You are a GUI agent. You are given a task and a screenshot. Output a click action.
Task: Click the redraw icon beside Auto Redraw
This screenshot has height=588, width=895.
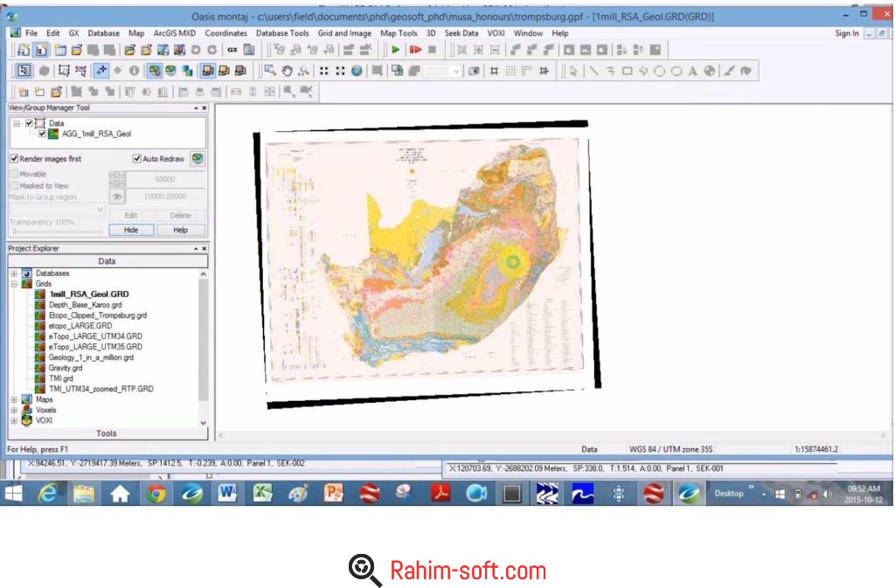click(198, 158)
